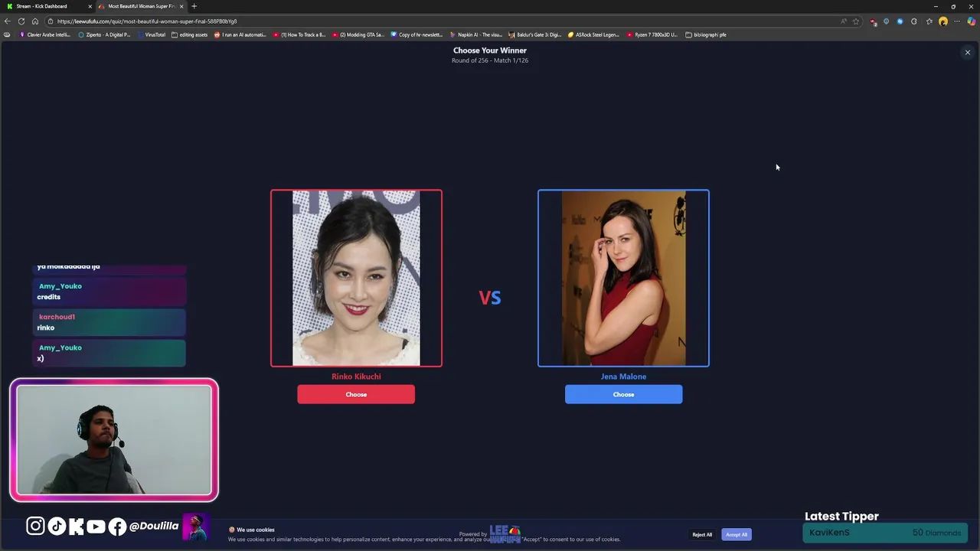The image size is (980, 551).
Task: Open the browser Settings and more menu
Action: [957, 21]
